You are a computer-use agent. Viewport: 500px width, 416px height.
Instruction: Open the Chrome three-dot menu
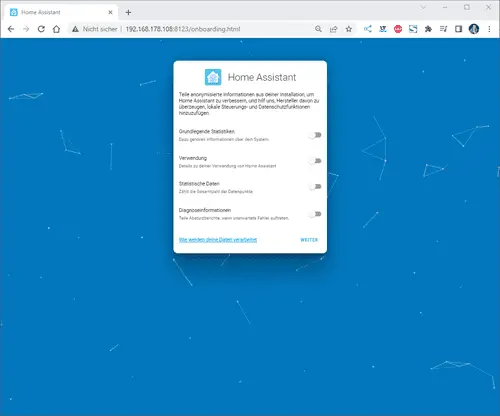[489, 29]
